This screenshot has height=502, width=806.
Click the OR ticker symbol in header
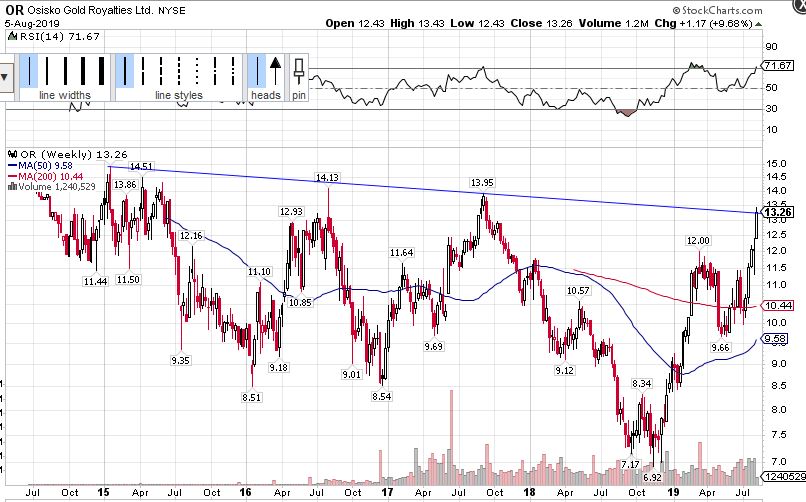14,10
